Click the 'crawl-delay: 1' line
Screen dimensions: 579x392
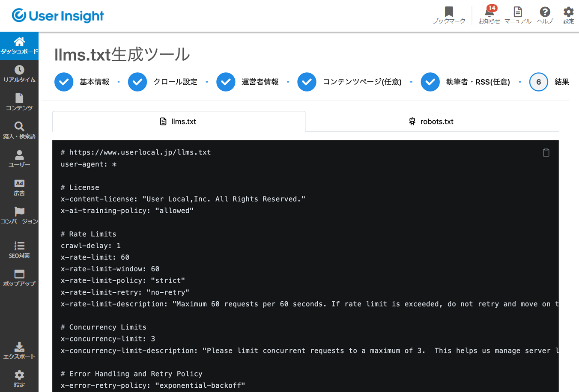[x=91, y=246]
